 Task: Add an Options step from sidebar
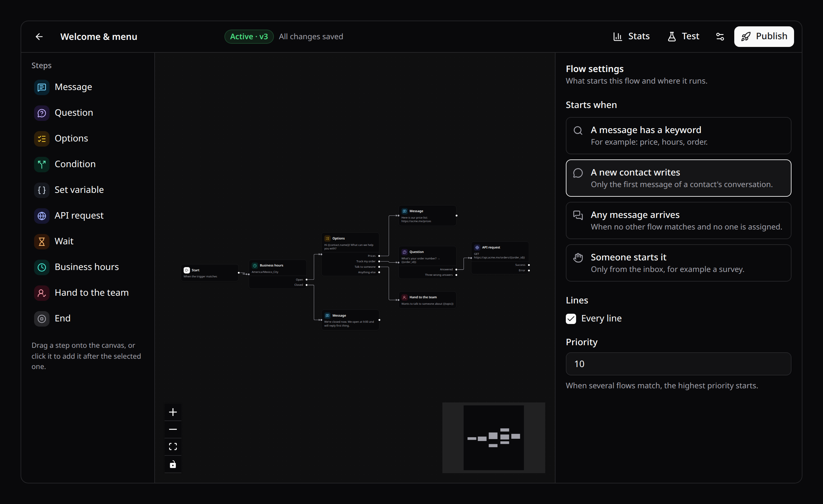(x=88, y=139)
